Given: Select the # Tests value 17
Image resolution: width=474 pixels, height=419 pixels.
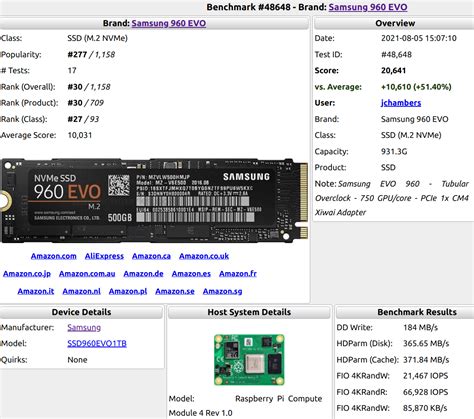Looking at the screenshot, I should [x=72, y=70].
